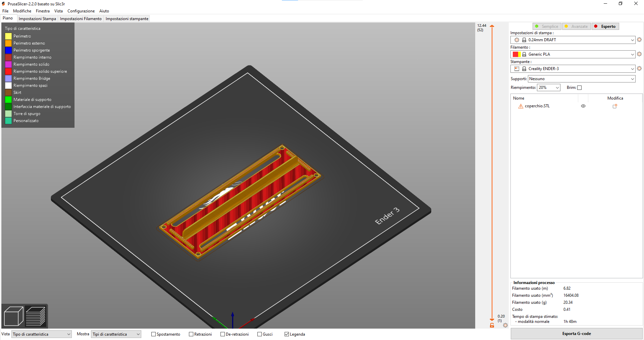
Task: Open the Supporti dropdown
Action: point(581,79)
